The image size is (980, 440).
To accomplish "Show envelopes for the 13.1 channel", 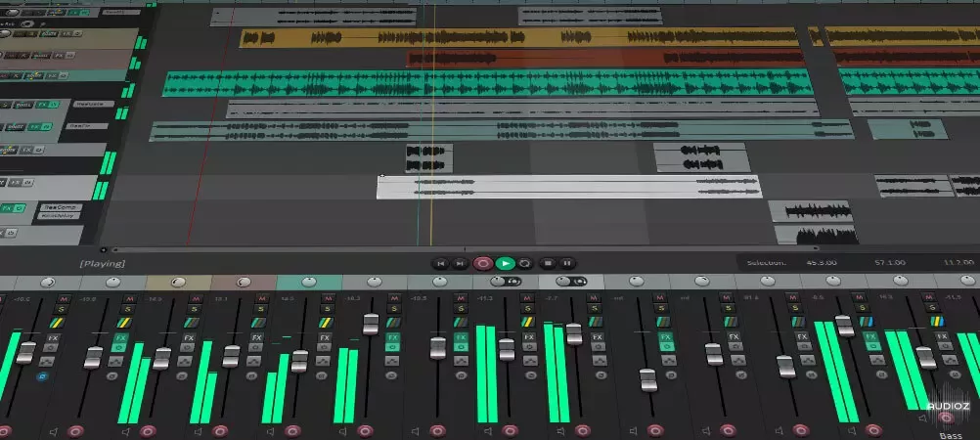I will (253, 361).
